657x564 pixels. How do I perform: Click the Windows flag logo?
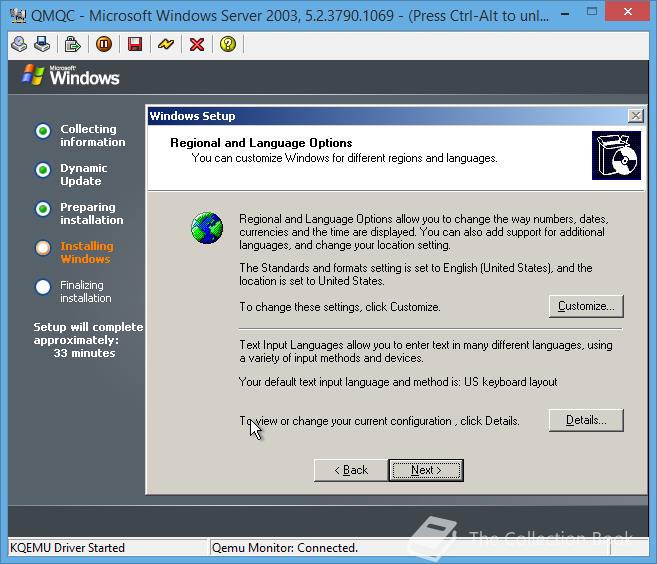(x=33, y=75)
